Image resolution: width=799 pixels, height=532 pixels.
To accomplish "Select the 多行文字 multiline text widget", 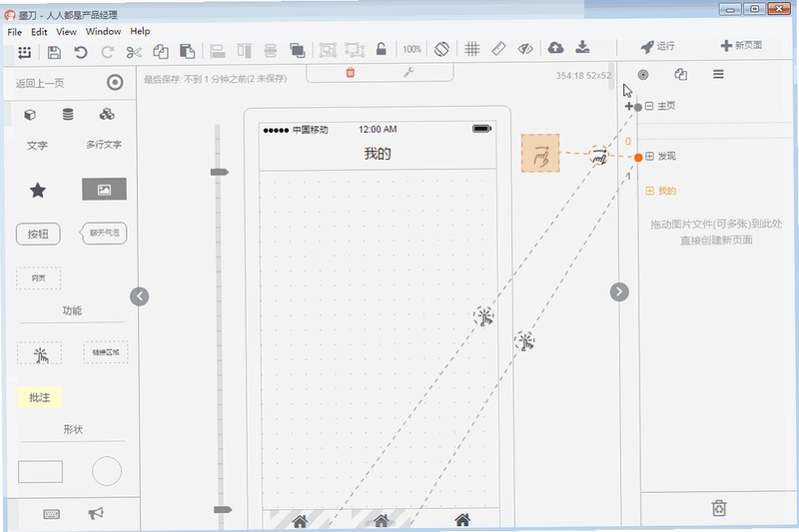I will coord(104,145).
